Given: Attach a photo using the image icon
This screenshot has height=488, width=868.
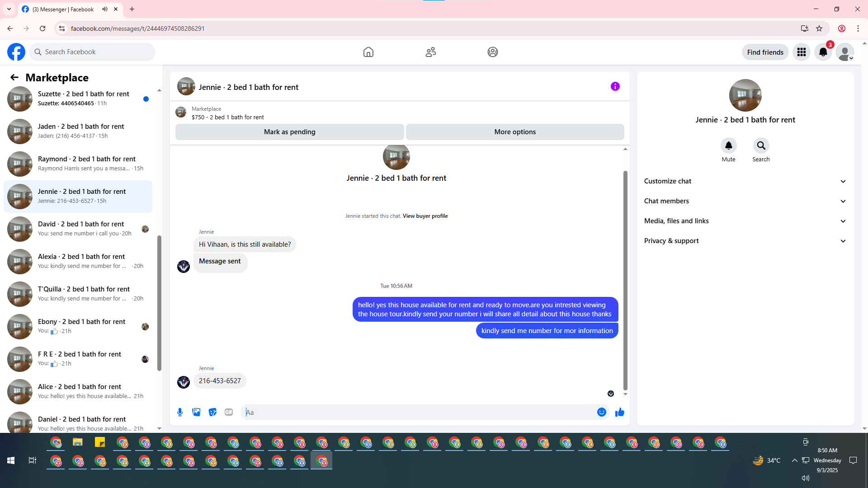Looking at the screenshot, I should coord(196,412).
